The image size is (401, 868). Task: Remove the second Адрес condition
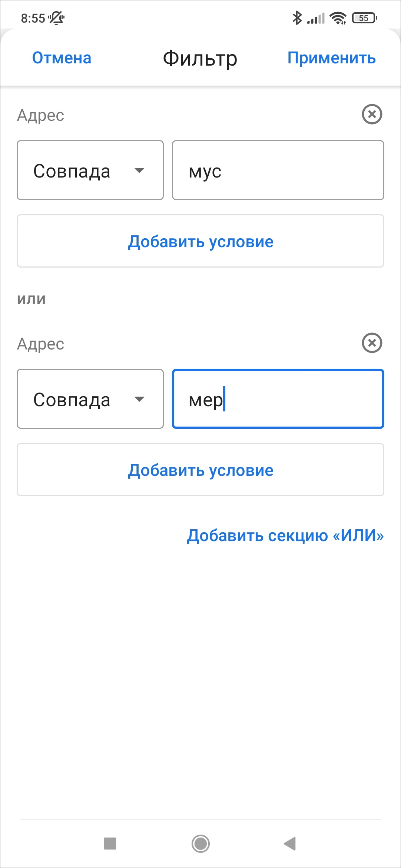pyautogui.click(x=372, y=343)
